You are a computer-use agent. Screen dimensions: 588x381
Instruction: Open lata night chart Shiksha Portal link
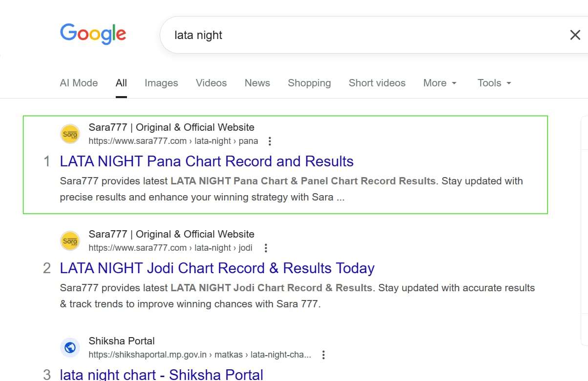point(161,375)
